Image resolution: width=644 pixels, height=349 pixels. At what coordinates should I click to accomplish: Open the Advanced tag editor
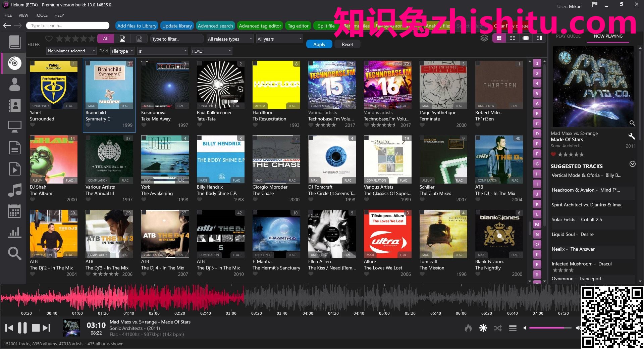coord(260,26)
